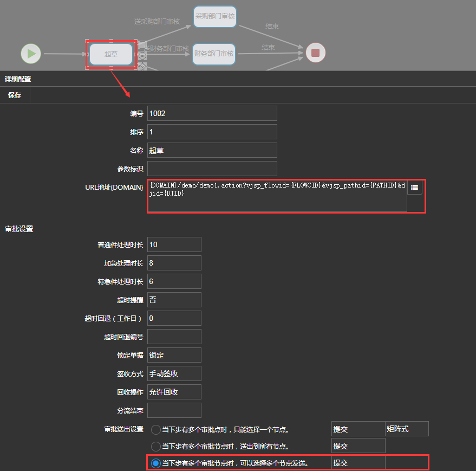Click the square task shape icon beside 起草

coord(142,45)
